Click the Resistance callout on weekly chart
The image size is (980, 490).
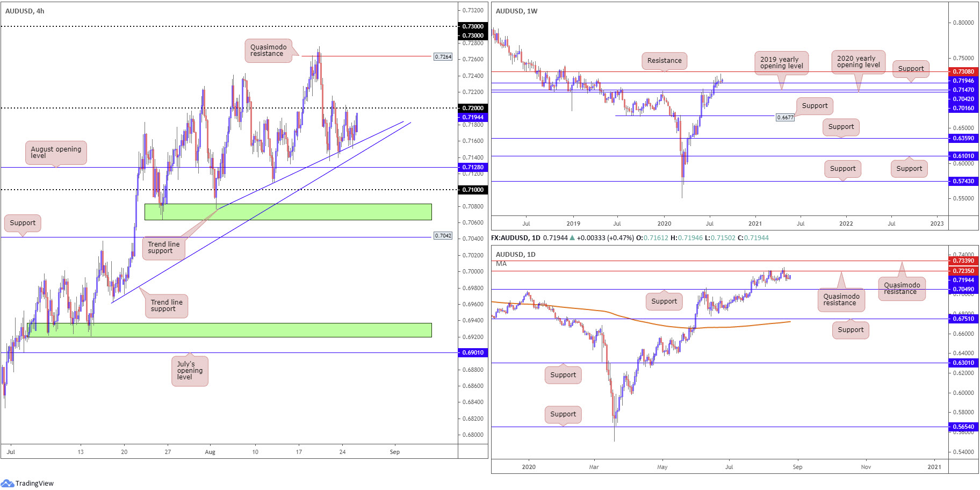click(665, 61)
